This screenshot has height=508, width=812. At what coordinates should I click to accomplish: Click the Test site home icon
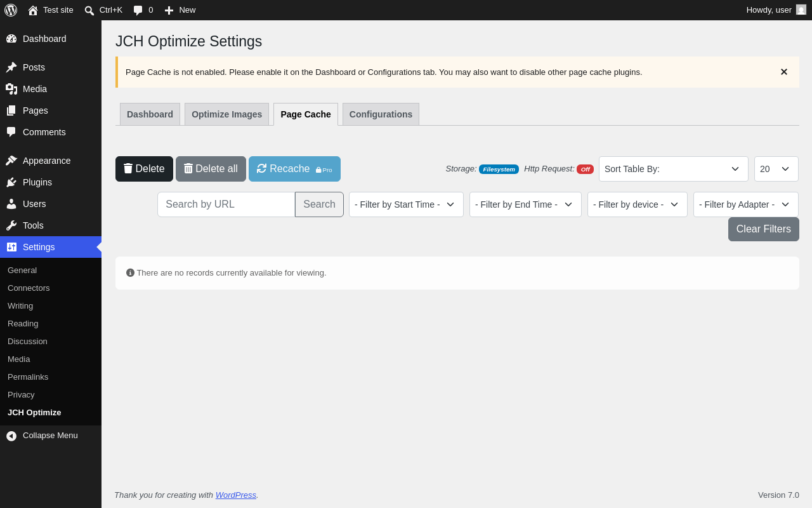(33, 10)
